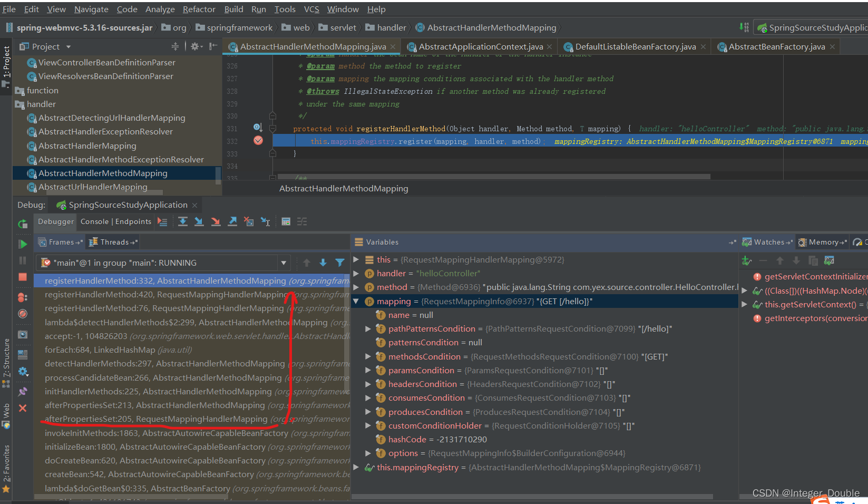Viewport: 868px width, 504px height.
Task: Expand the 'handler' variable node
Action: (x=356, y=273)
